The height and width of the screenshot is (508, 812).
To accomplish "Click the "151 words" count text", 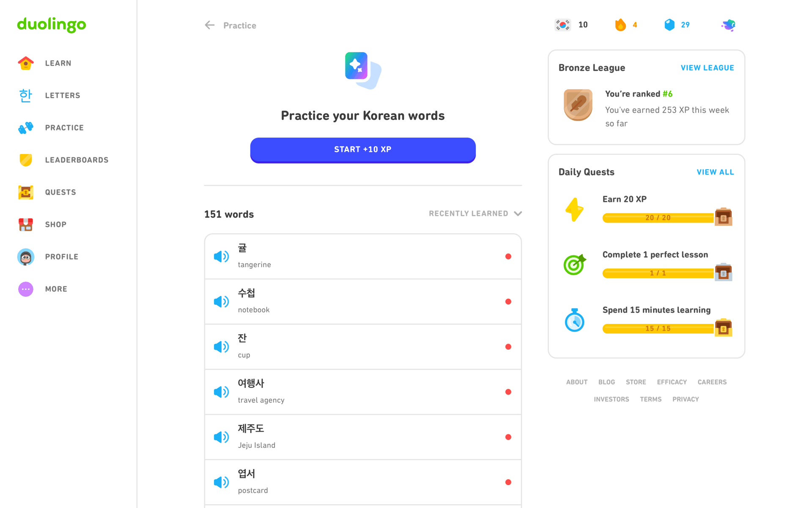I will (229, 214).
